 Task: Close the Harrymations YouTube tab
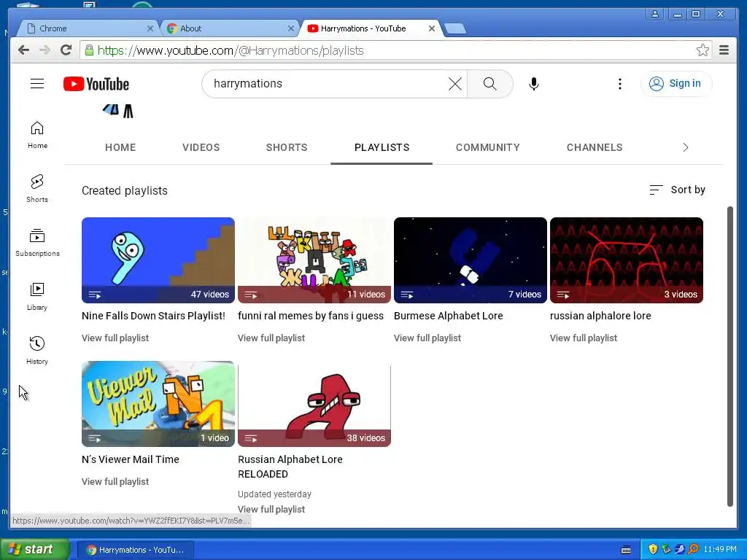[432, 28]
